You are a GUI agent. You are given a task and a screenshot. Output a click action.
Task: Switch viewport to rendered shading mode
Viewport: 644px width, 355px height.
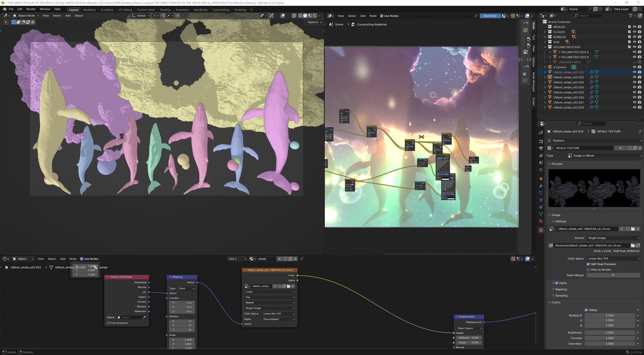315,16
